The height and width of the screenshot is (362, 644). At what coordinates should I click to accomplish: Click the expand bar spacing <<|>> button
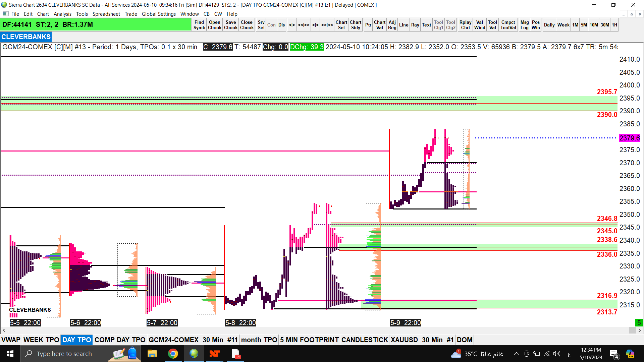[x=304, y=25]
